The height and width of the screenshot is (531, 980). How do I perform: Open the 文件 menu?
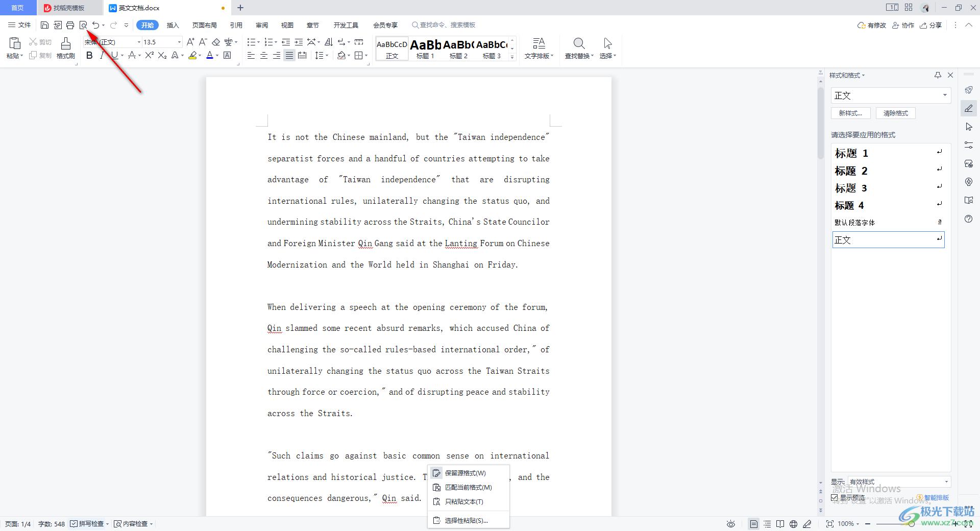tap(19, 25)
